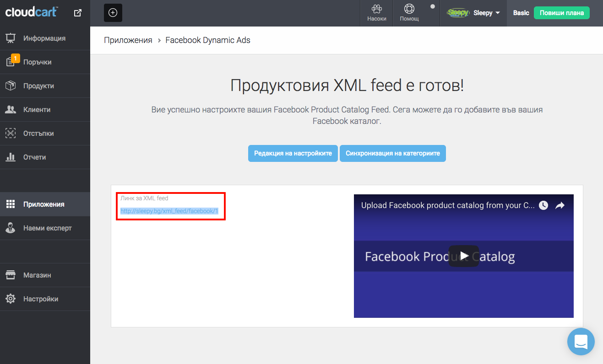
Task: Click the Приложения grid icon
Action: 11,204
